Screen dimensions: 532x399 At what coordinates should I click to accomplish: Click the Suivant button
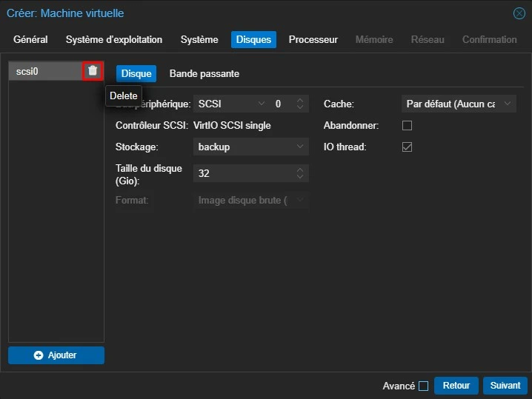pyautogui.click(x=505, y=386)
